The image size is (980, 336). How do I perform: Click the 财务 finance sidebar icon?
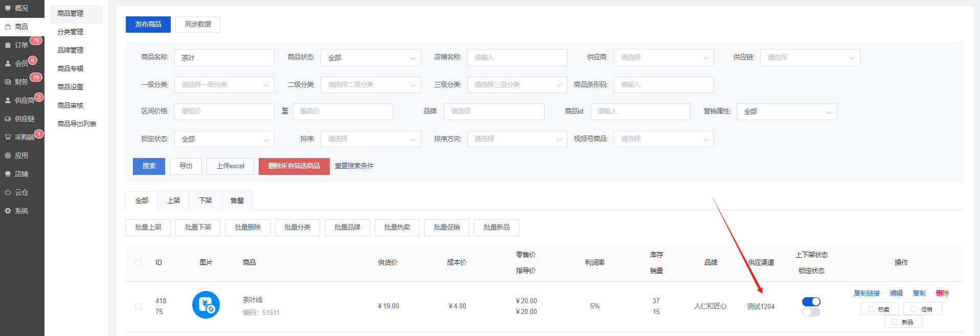pos(8,82)
